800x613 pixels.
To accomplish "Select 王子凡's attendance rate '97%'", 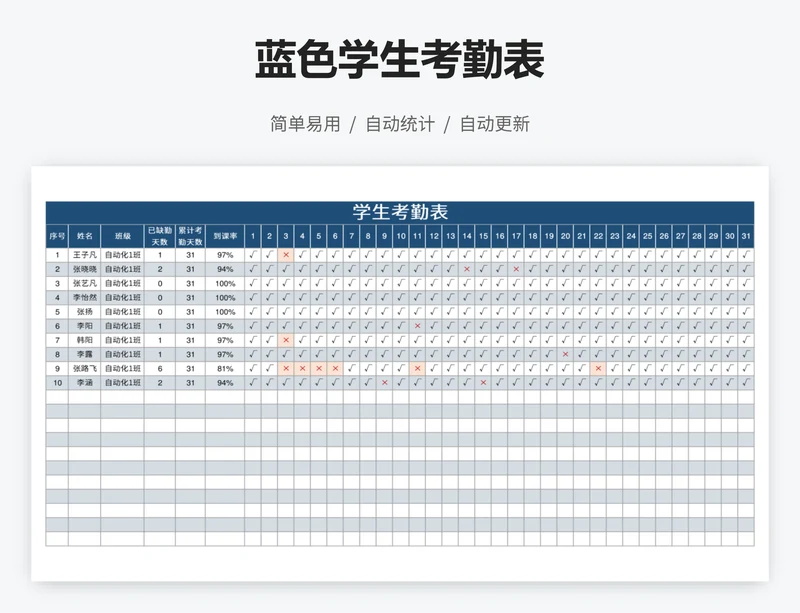I will coord(225,255).
